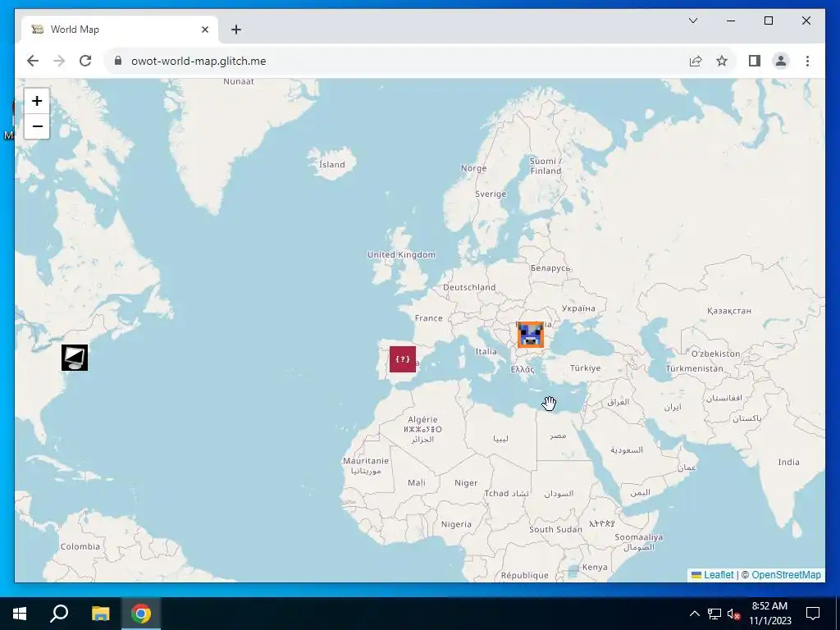Click the South Sudan map label

pyautogui.click(x=555, y=529)
